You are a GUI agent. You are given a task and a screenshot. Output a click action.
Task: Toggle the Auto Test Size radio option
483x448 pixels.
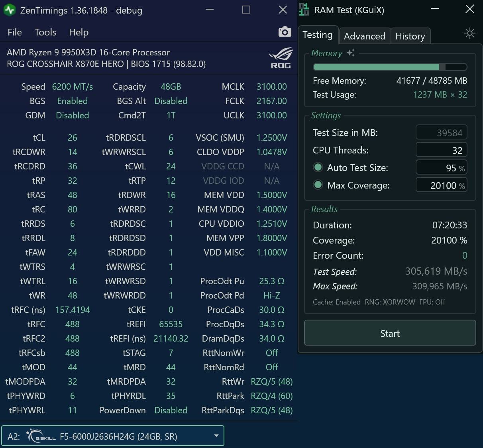tap(318, 167)
